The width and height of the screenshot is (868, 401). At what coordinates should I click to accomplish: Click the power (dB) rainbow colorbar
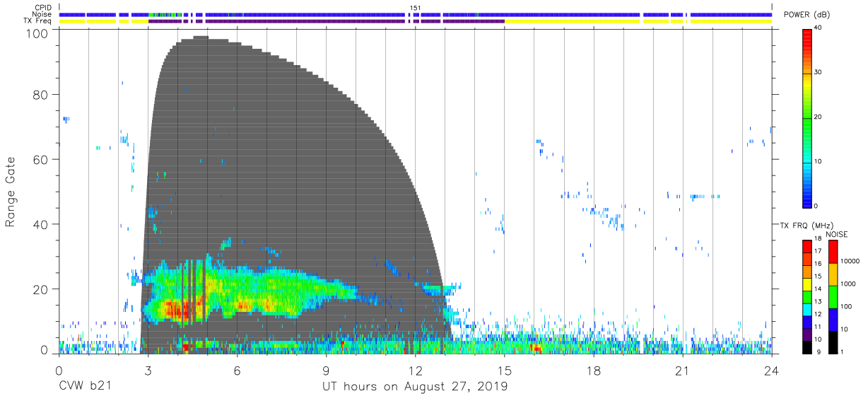pos(807,118)
